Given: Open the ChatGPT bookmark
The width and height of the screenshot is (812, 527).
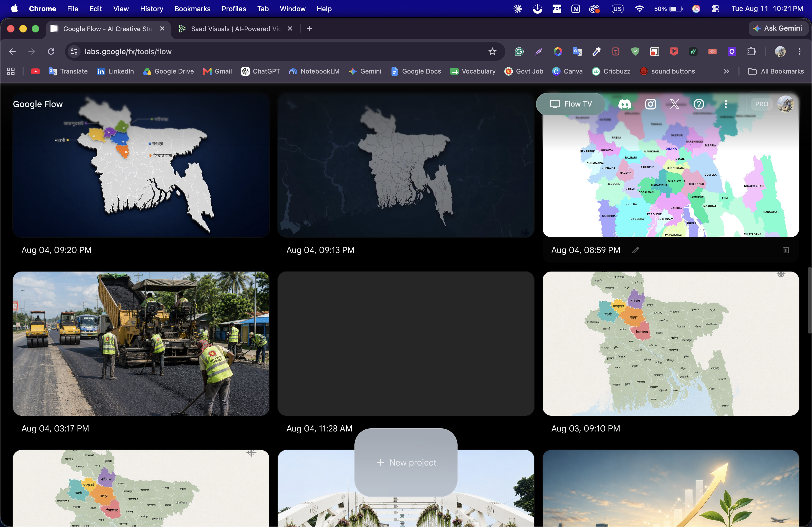Looking at the screenshot, I should 261,71.
